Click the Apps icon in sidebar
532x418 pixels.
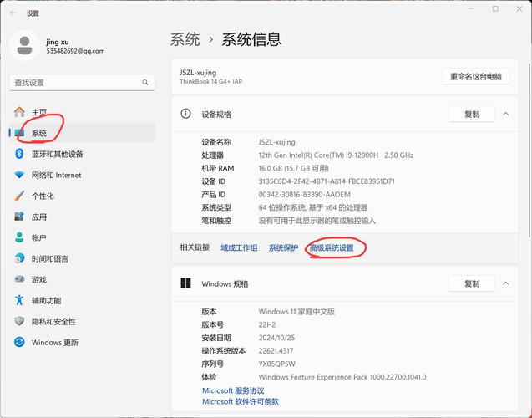point(19,217)
